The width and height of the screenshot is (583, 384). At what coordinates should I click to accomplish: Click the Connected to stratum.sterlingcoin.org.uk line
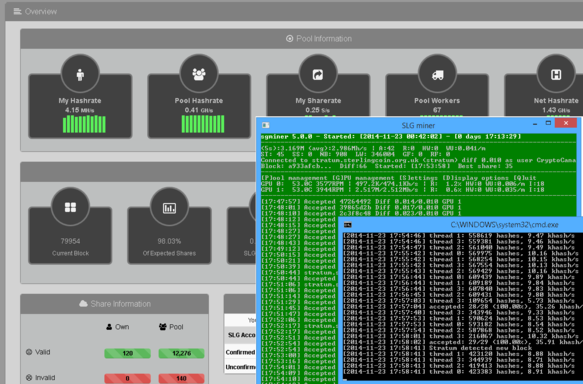coord(419,160)
